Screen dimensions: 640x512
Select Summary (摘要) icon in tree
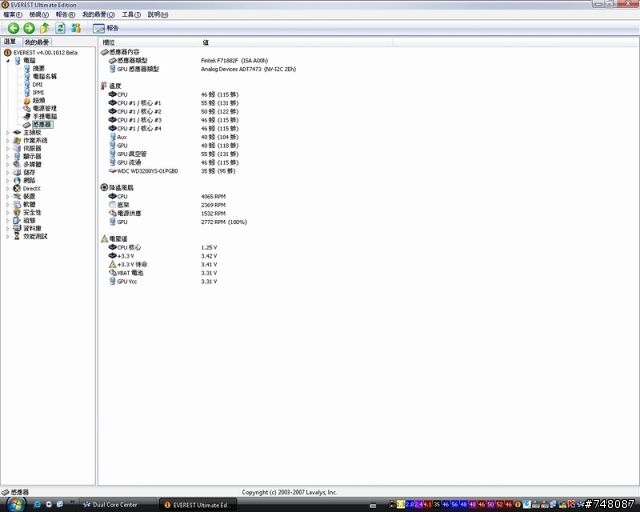(27, 69)
